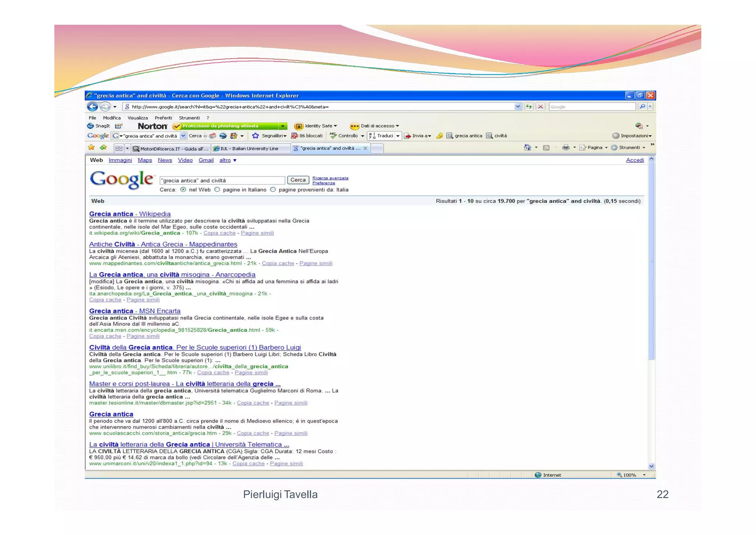756x535 pixels.
Task: Click the Refresh page icon
Action: pyautogui.click(x=529, y=107)
